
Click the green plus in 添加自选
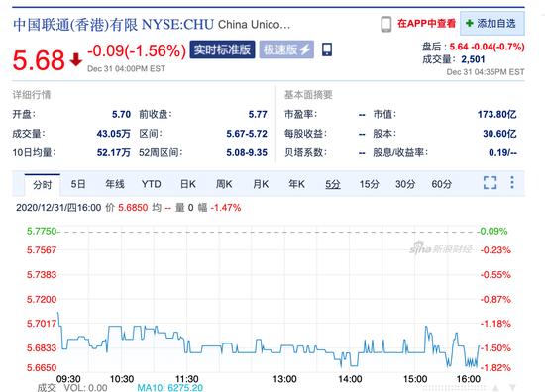pos(470,24)
